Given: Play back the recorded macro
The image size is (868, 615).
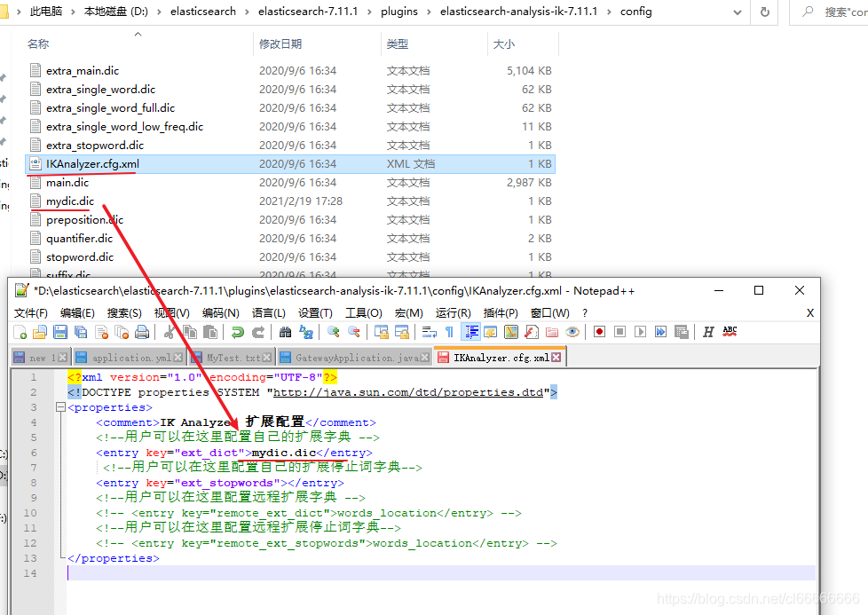Looking at the screenshot, I should 641,332.
